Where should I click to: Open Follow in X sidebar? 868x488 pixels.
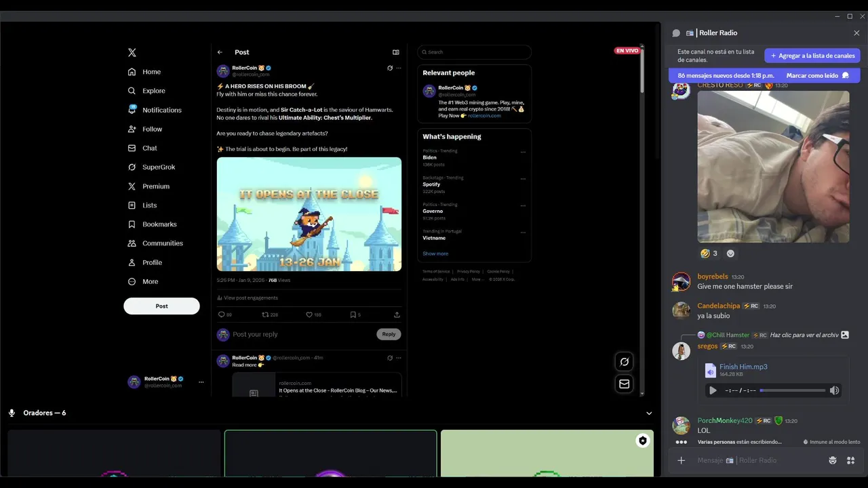(x=145, y=129)
